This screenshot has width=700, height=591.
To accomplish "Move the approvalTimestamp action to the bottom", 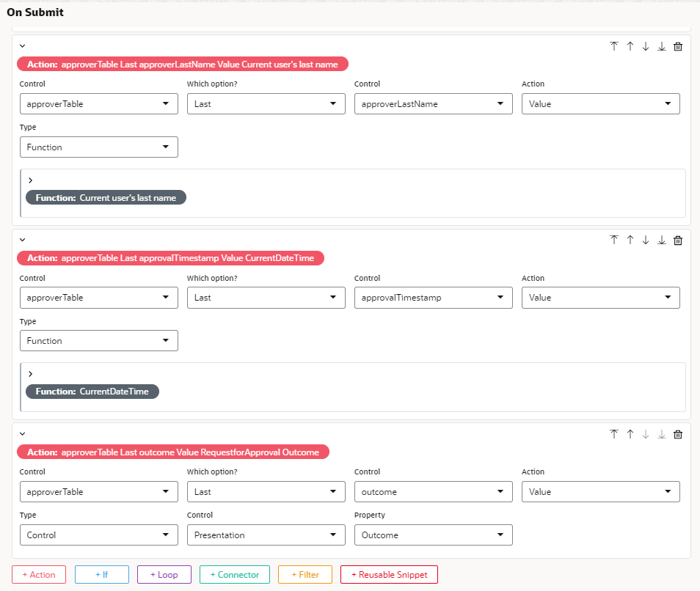I will pyautogui.click(x=661, y=240).
